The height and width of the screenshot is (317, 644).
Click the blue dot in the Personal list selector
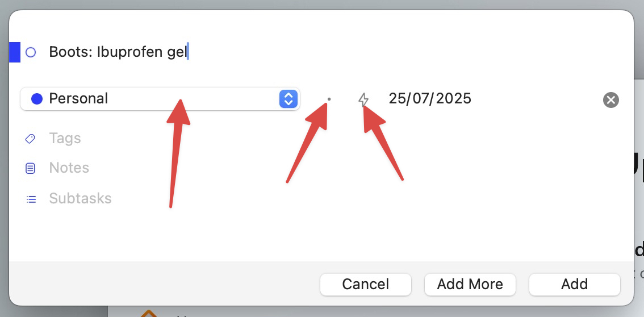[x=37, y=99]
